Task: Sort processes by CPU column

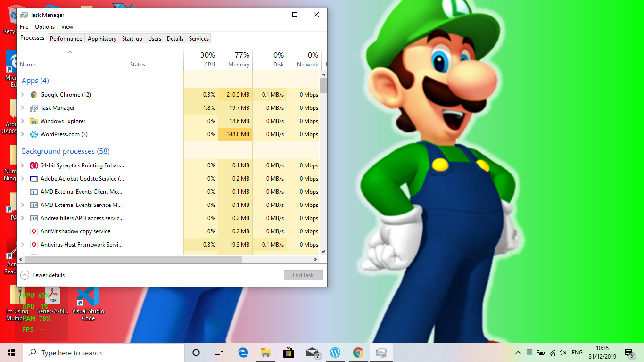Action: [201, 60]
